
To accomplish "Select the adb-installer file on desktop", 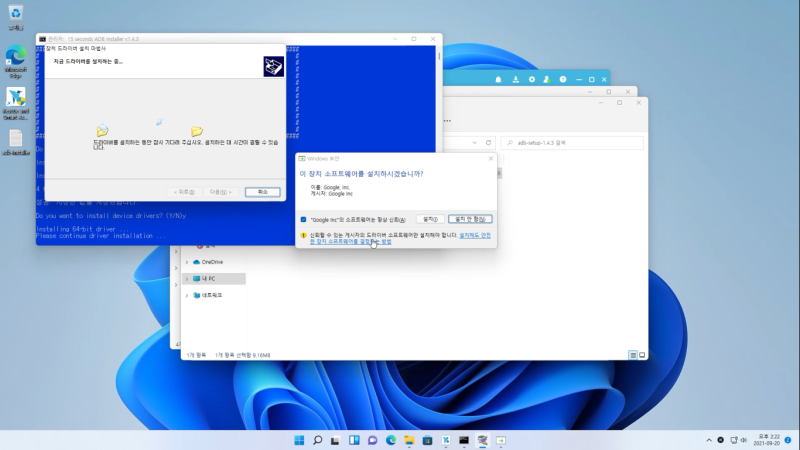I will click(x=16, y=142).
